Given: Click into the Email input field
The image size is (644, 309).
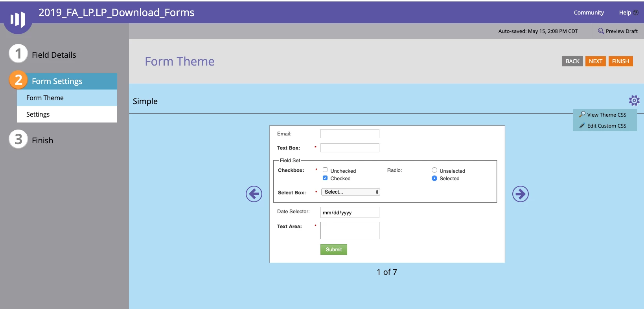Looking at the screenshot, I should [350, 133].
